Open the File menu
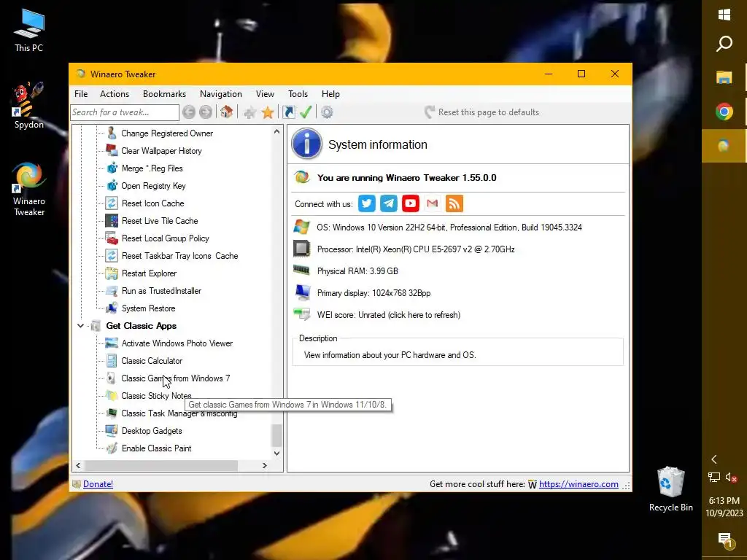Screen dimensions: 747x560 (x=81, y=94)
